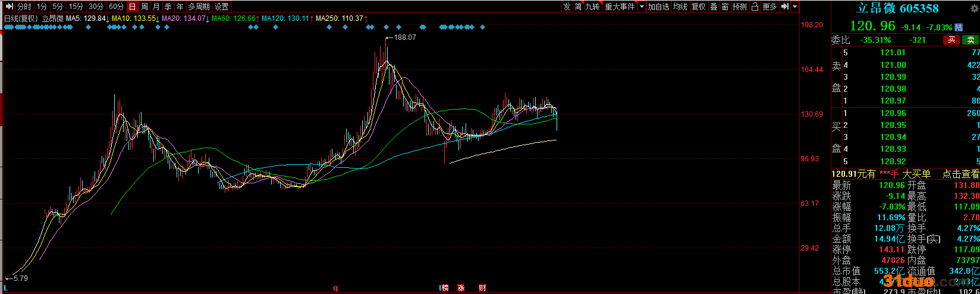This screenshot has height=294, width=980.
Task: Click the red 涨 marker on the timeline
Action: pyautogui.click(x=461, y=288)
